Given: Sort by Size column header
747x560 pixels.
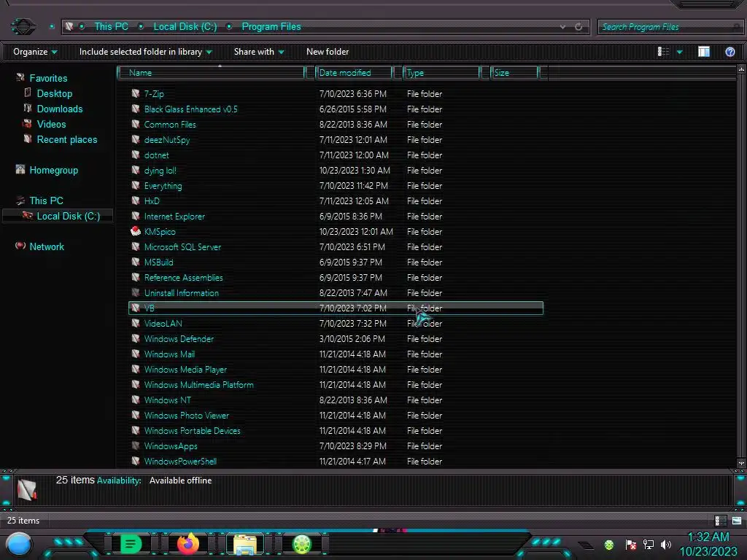Looking at the screenshot, I should (x=514, y=73).
